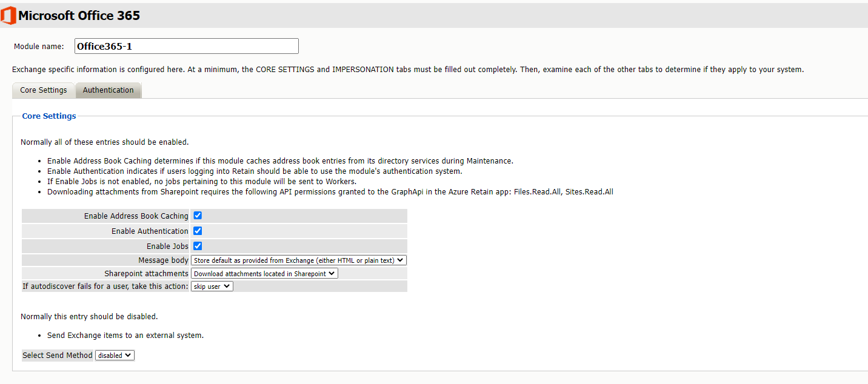Click the 'Enable Jobs' row label
This screenshot has height=384, width=868.
[x=167, y=247]
